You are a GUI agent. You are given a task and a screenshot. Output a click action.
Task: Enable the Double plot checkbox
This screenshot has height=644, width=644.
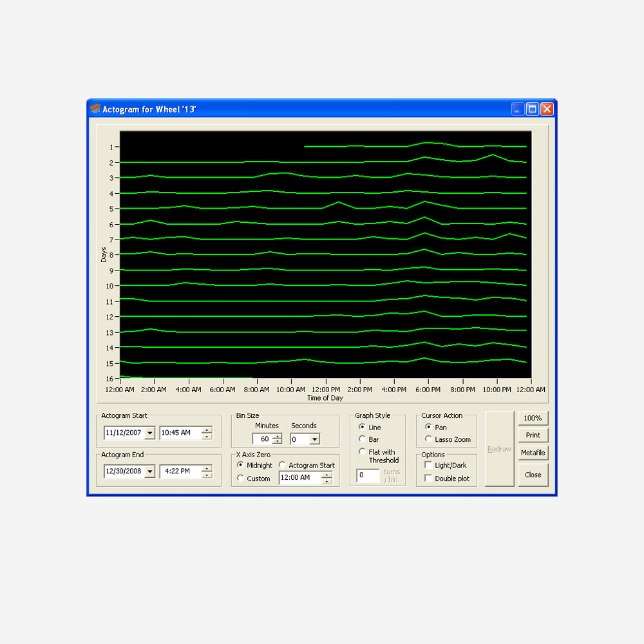428,478
